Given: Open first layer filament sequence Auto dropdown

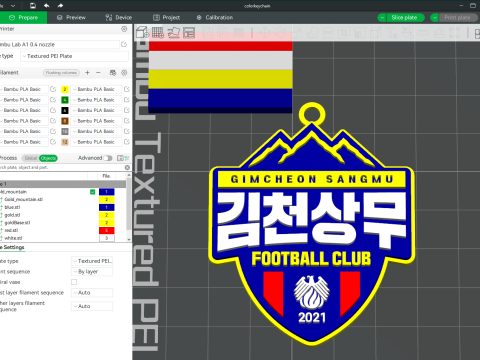Looking at the screenshot, I should click(92, 293).
